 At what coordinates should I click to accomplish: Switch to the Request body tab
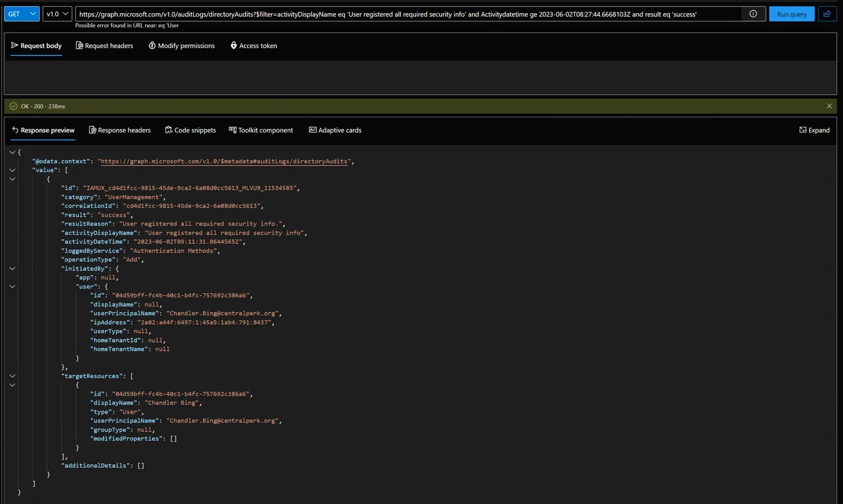pos(36,46)
